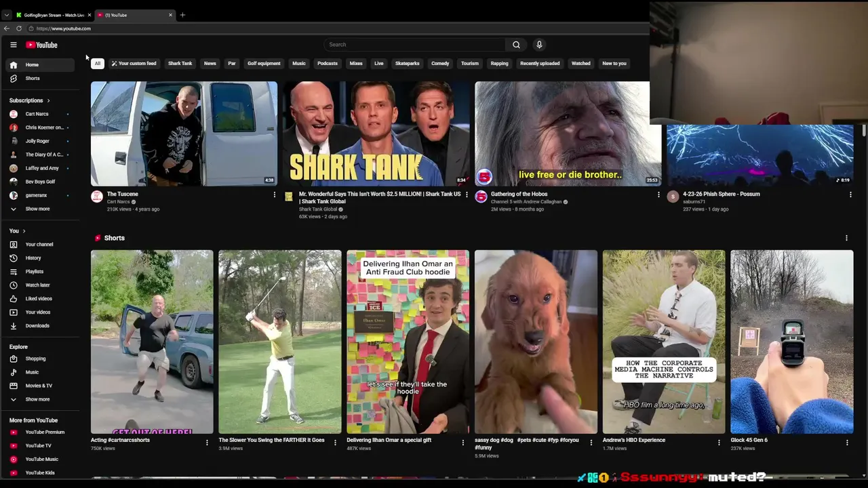Click the browser address bar
This screenshot has width=868, height=488.
click(x=339, y=28)
